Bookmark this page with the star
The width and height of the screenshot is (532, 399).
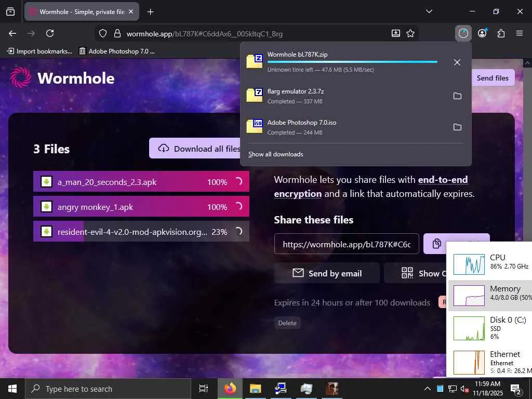click(410, 33)
